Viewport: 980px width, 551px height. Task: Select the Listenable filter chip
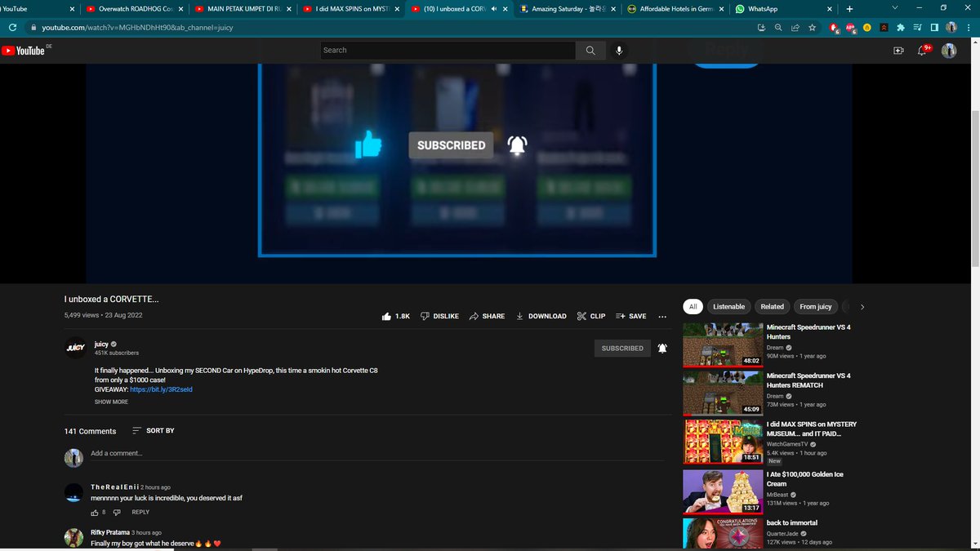coord(728,307)
